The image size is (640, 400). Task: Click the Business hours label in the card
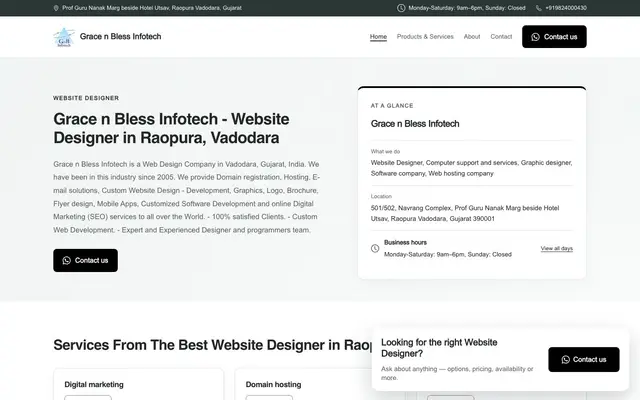(405, 242)
